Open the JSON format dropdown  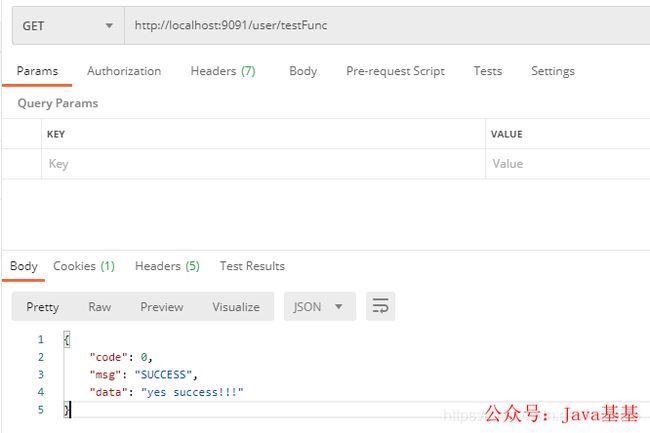point(320,307)
